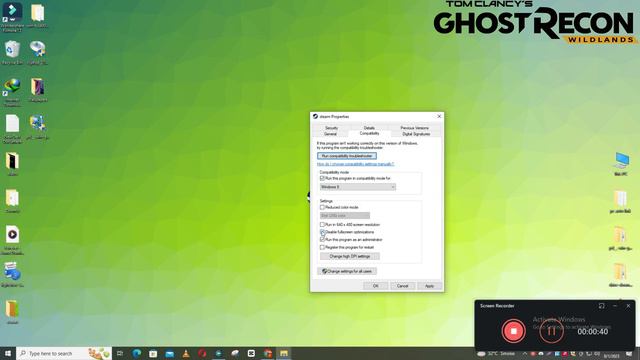Open the Wondershare Filmora desktop shortcut

click(x=12, y=17)
